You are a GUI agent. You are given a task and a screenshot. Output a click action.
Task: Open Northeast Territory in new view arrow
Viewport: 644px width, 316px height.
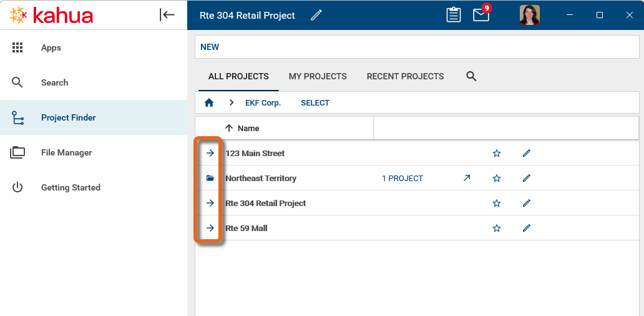click(x=467, y=178)
